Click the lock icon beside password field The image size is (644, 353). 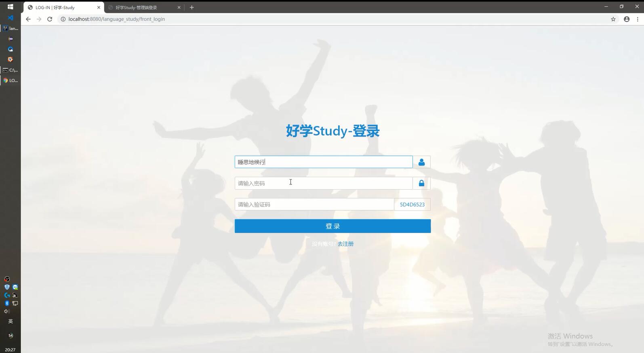click(421, 183)
